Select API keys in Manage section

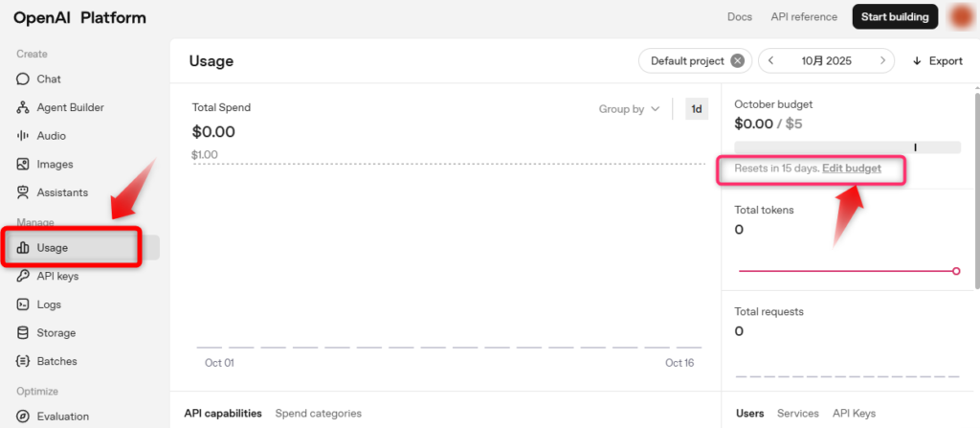[x=57, y=276]
